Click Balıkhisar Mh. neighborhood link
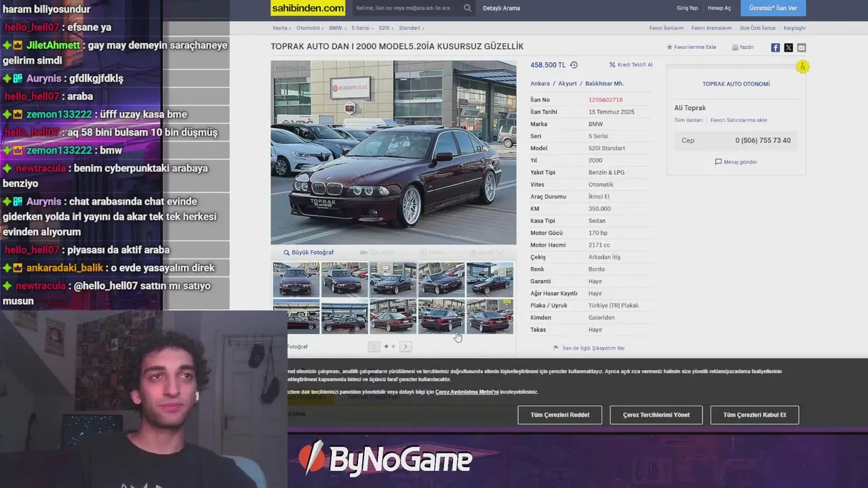 604,83
